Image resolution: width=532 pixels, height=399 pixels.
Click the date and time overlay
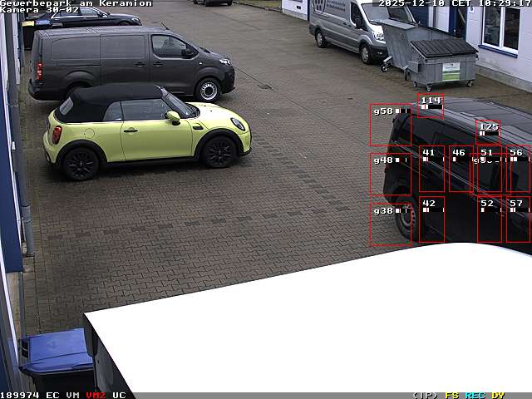tap(454, 3)
